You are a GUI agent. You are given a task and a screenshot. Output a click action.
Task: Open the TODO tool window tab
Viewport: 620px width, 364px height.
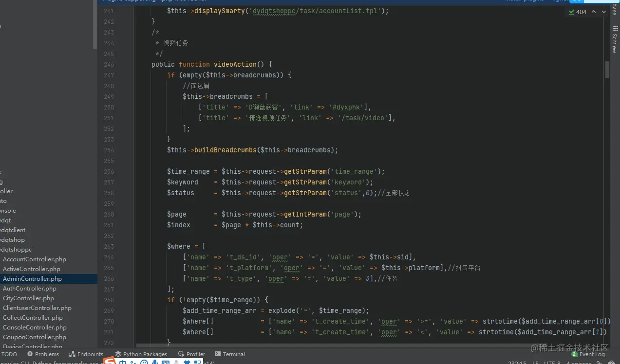(x=9, y=354)
